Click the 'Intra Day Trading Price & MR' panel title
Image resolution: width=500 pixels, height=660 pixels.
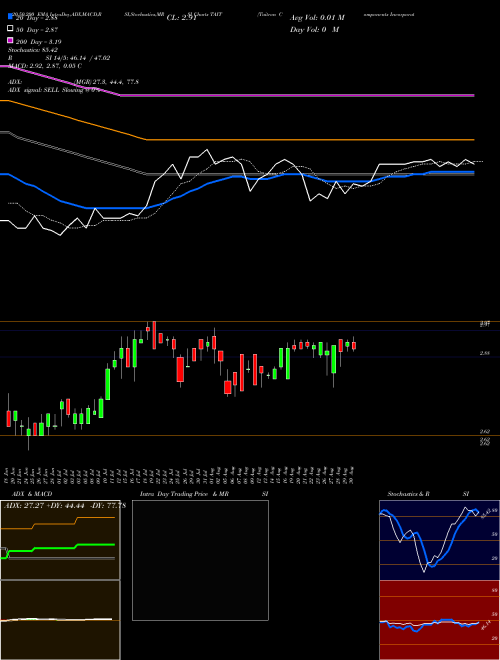tap(184, 494)
